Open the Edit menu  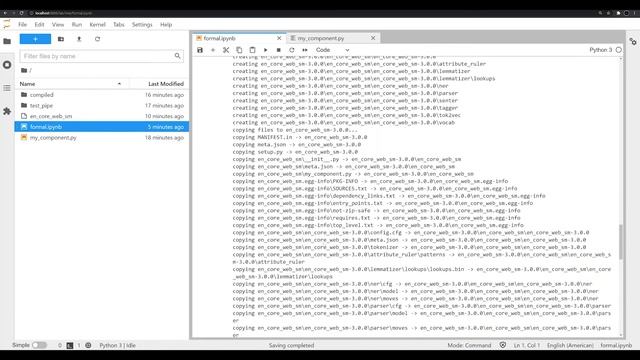coord(39,24)
